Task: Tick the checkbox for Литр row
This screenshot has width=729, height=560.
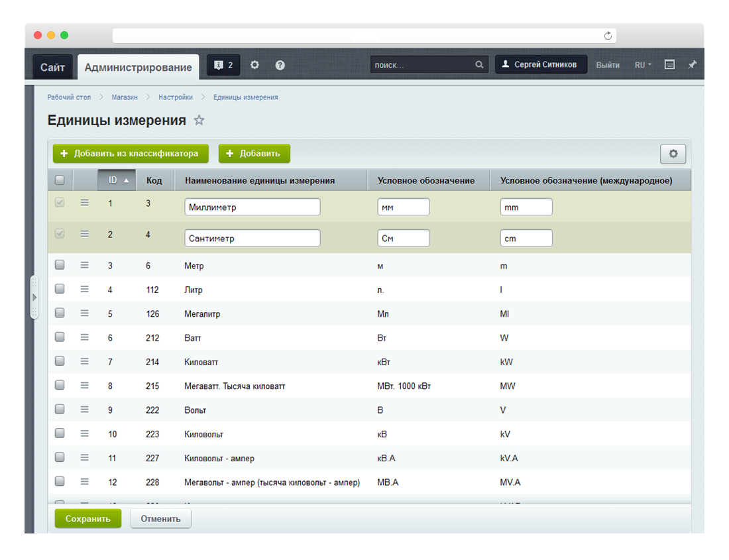Action: [60, 289]
